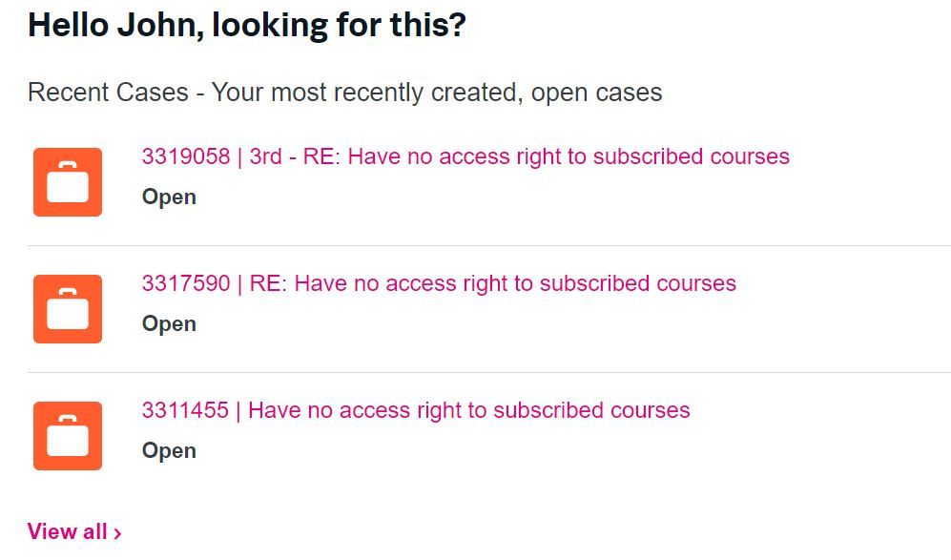Click case number 3317590
951x560 pixels.
tap(186, 283)
